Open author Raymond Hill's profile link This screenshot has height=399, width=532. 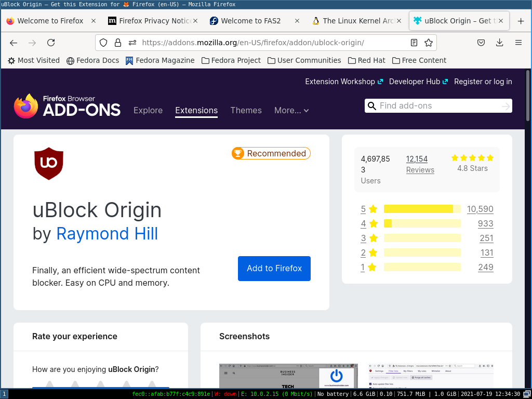click(107, 234)
